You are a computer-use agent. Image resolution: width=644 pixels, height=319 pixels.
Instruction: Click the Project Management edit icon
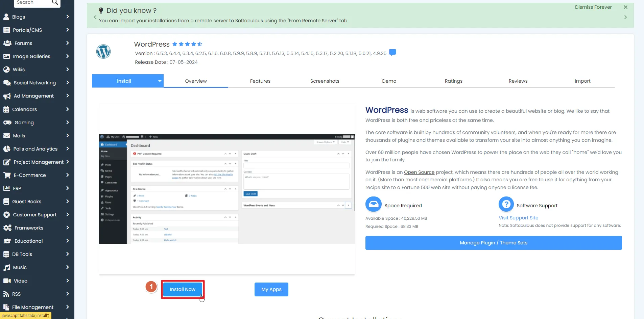pyautogui.click(x=7, y=162)
